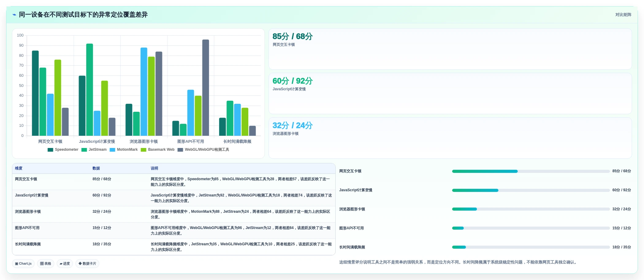The image size is (644, 280).
Task: Toggle the WebGL/WebGPU检测工具 legend item
Action: click(203, 150)
